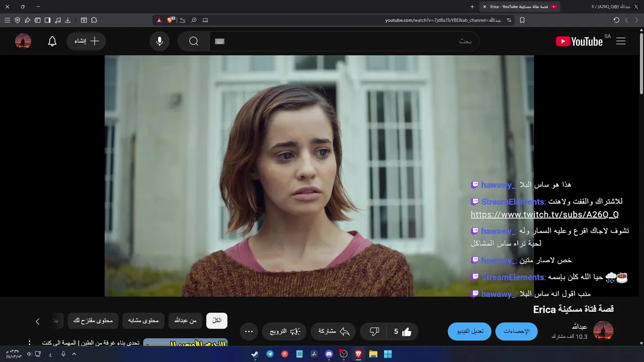Show hidden system tray icons
The image size is (644, 362).
tap(74, 354)
